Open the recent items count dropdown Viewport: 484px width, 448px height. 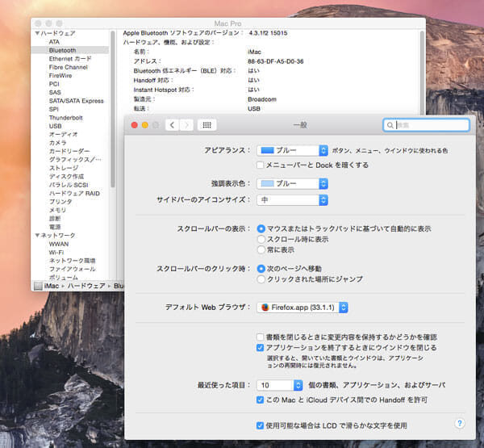(280, 385)
